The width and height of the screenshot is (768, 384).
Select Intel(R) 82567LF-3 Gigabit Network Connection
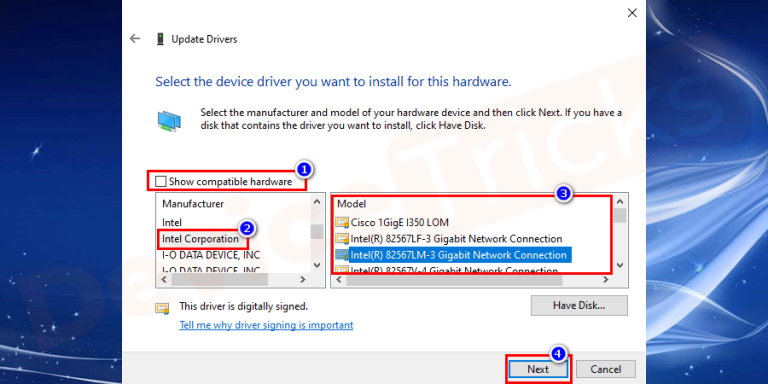coord(456,239)
